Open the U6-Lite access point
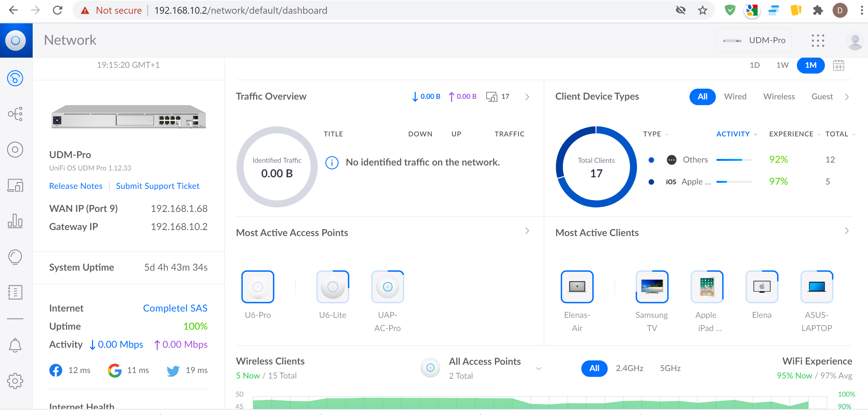The height and width of the screenshot is (415, 868). pyautogui.click(x=333, y=287)
